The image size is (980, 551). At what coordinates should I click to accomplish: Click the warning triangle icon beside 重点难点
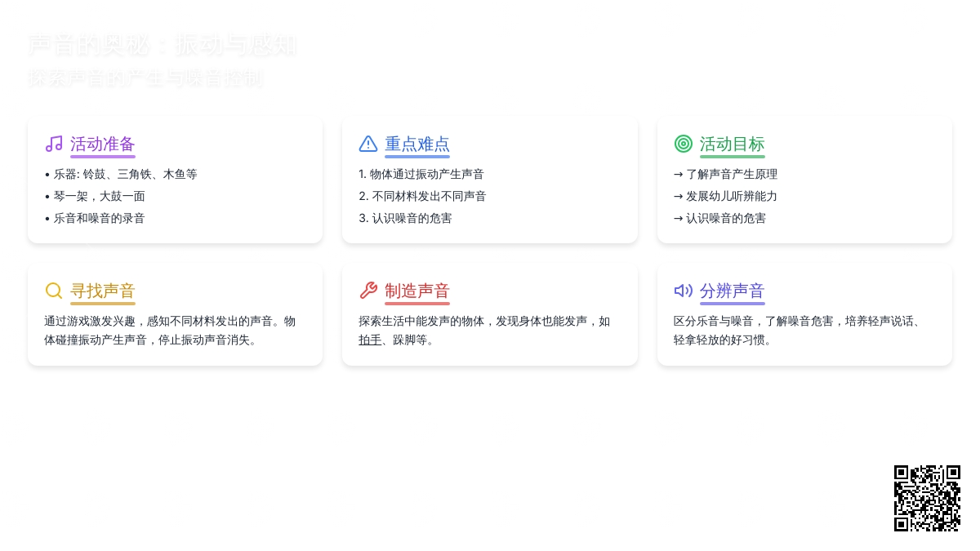tap(368, 144)
